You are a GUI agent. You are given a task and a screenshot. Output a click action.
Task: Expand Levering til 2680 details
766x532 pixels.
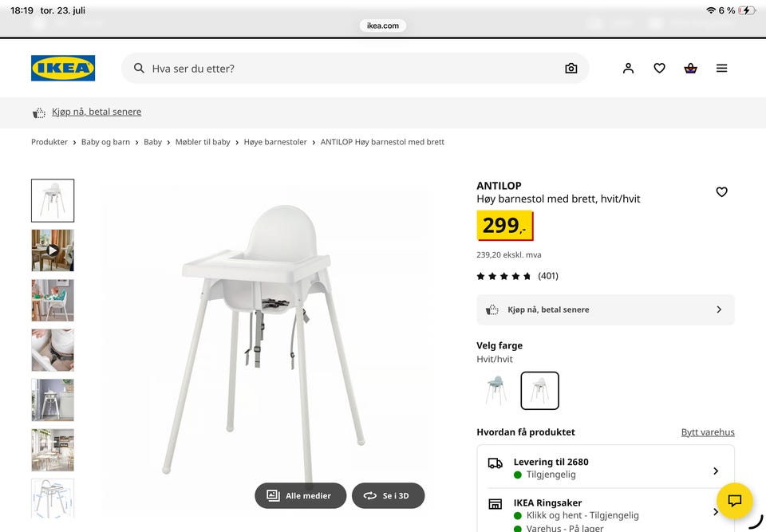click(x=606, y=468)
